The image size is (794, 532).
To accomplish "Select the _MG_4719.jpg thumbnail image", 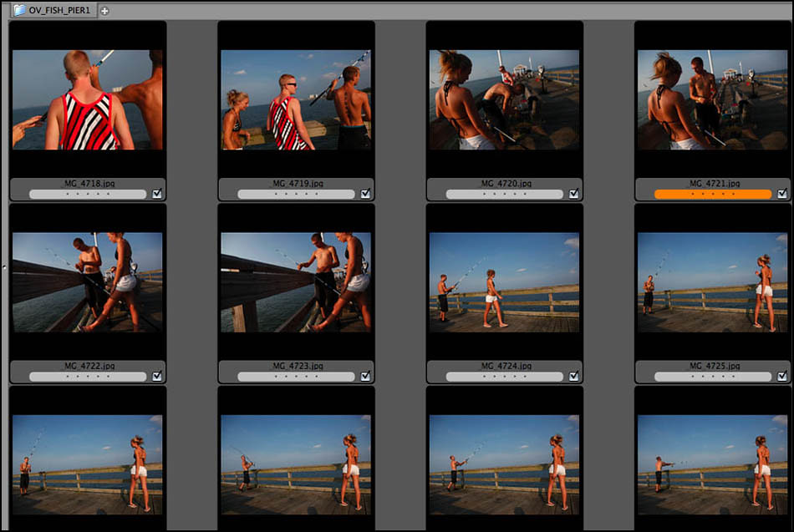I will (x=296, y=99).
